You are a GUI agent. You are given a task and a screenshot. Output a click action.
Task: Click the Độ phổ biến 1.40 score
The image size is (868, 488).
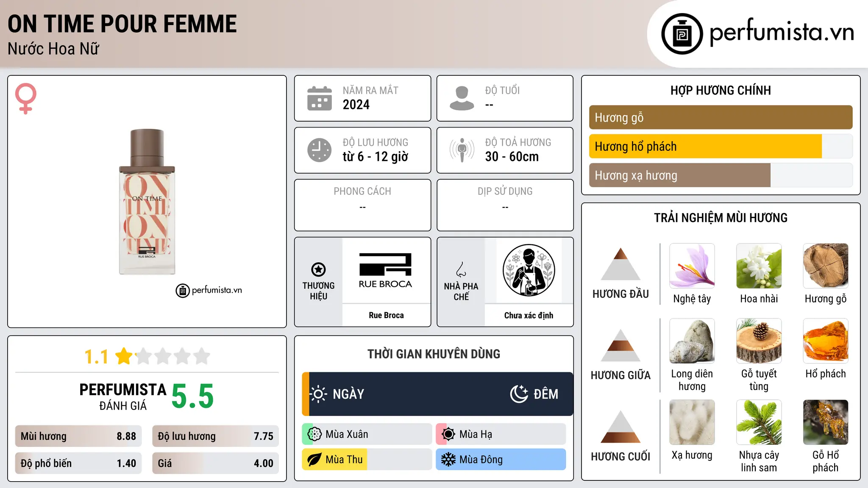click(x=78, y=463)
